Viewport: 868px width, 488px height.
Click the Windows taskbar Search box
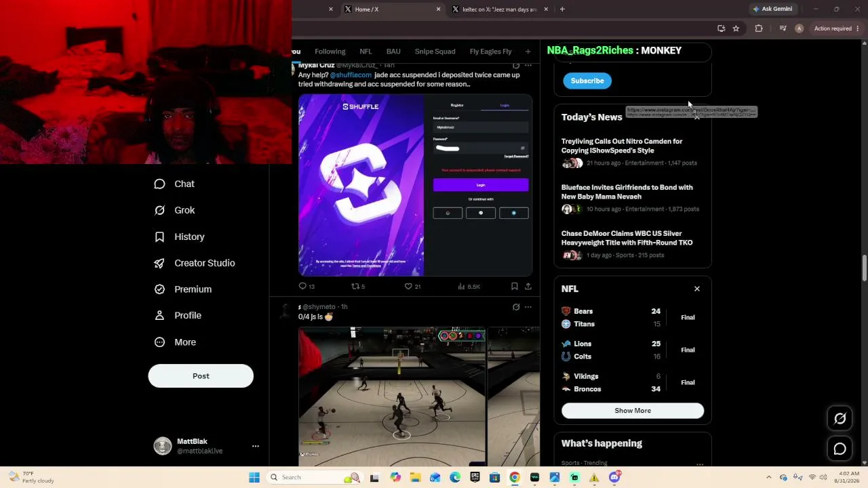tap(314, 477)
